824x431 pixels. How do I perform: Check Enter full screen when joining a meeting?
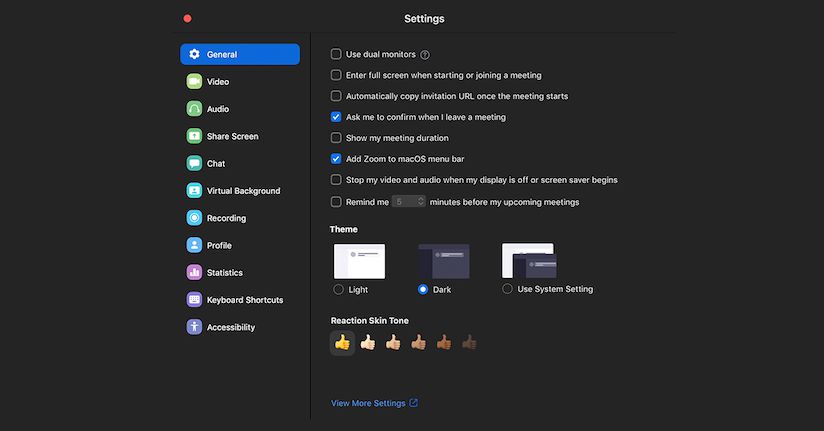(336, 75)
